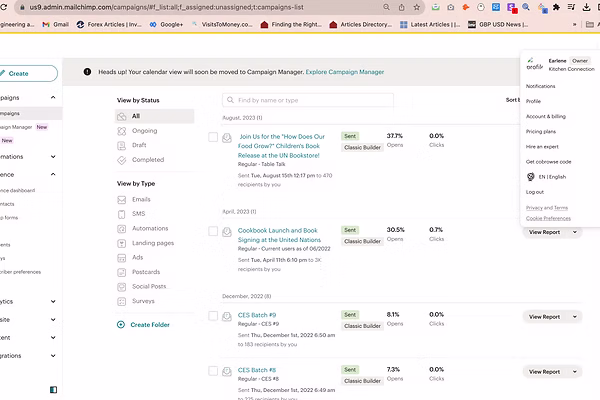Screen dimensions: 600x400
Task: Click the browser downloads icon
Action: [586, 7]
